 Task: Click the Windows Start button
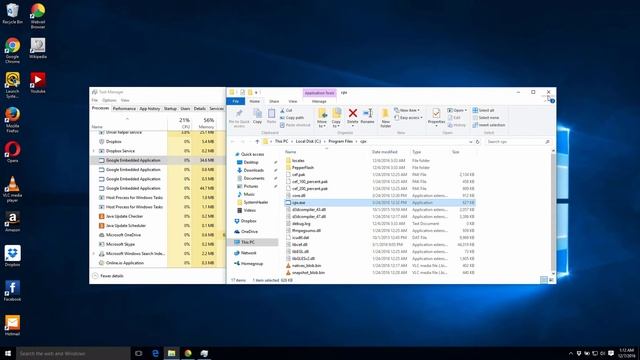8,353
